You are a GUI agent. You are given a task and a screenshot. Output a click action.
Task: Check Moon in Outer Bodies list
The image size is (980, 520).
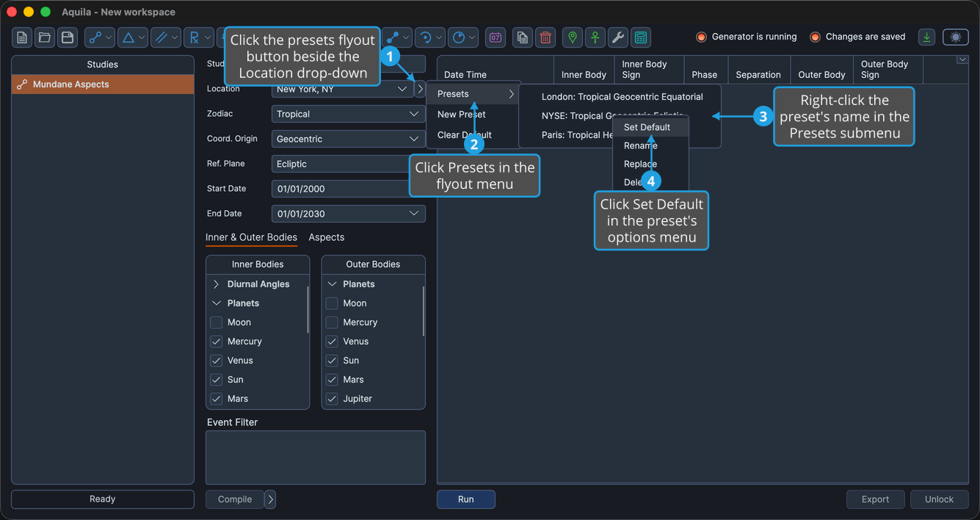(x=332, y=303)
